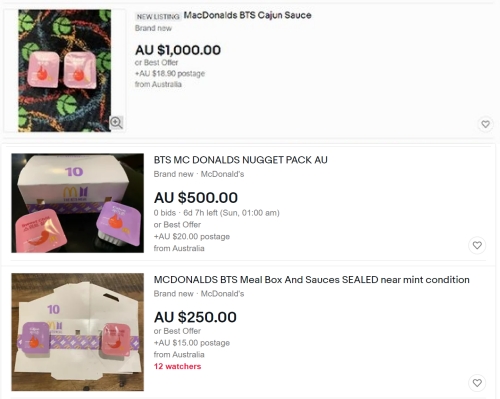This screenshot has height=399, width=500.
Task: Click the 12 watchers label
Action: [177, 366]
